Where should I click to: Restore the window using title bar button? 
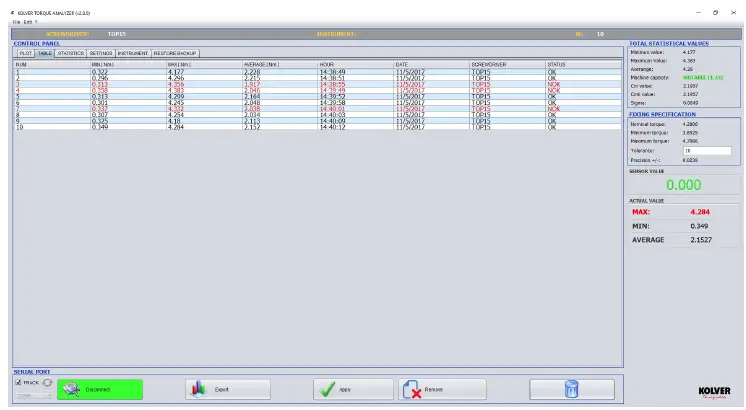[715, 13]
